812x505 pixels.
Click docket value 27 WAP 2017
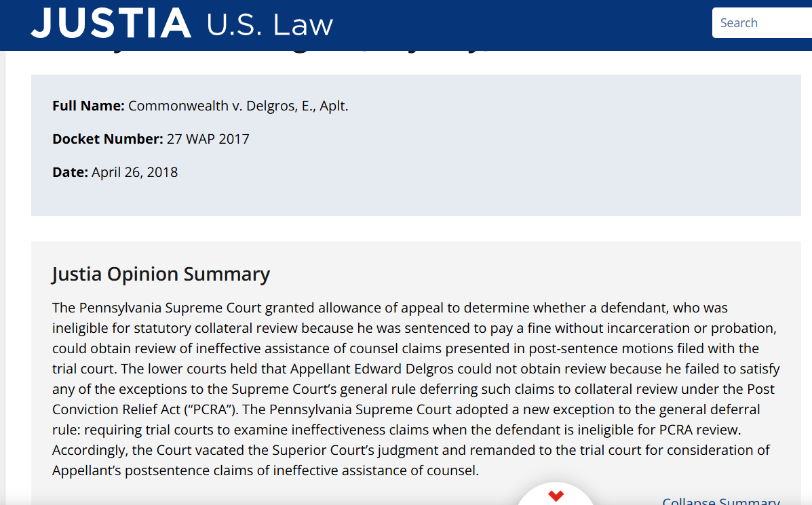pyautogui.click(x=208, y=139)
